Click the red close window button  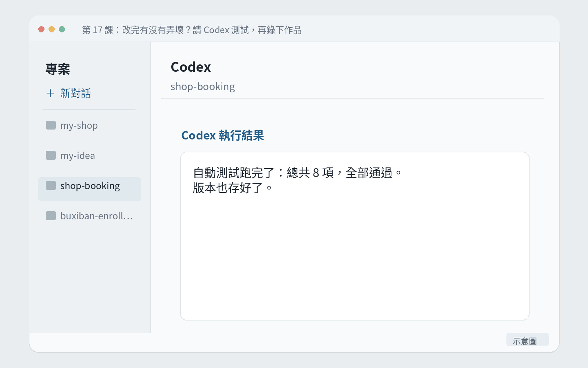[42, 29]
